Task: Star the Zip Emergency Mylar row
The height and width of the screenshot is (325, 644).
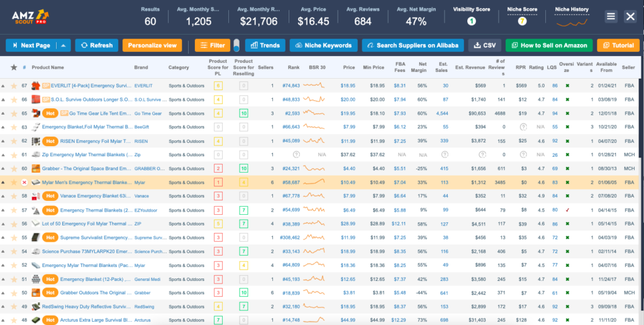Action: click(14, 155)
